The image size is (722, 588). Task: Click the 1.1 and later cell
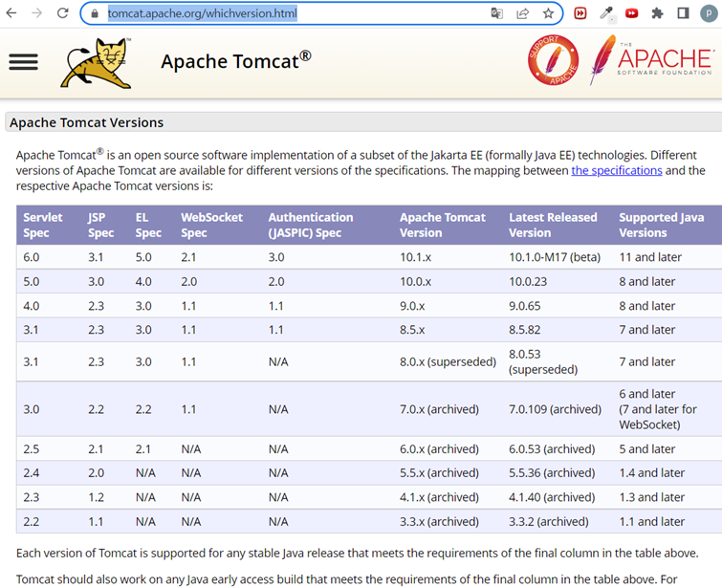(x=651, y=522)
